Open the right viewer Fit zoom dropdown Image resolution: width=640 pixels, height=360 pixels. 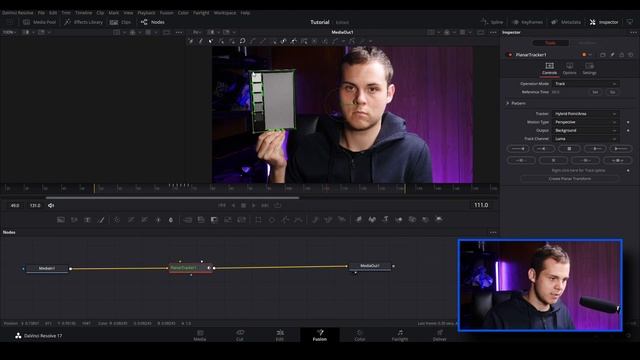(x=198, y=32)
